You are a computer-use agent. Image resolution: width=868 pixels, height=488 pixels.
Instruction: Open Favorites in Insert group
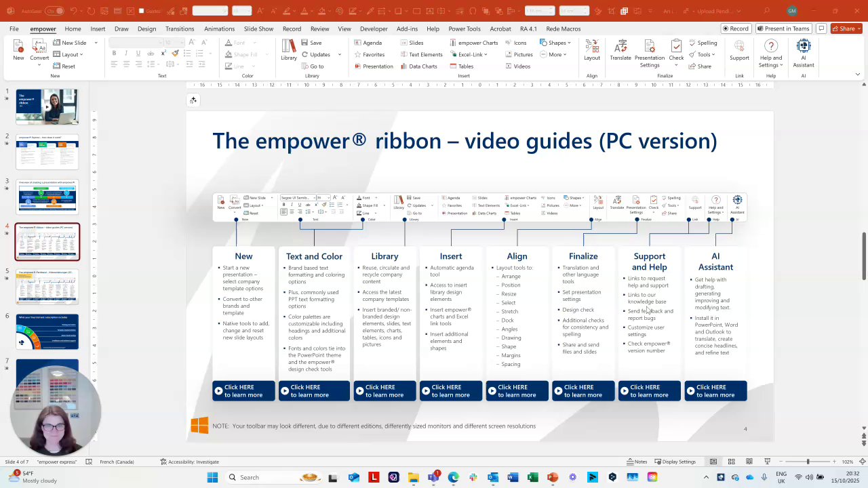(x=370, y=54)
